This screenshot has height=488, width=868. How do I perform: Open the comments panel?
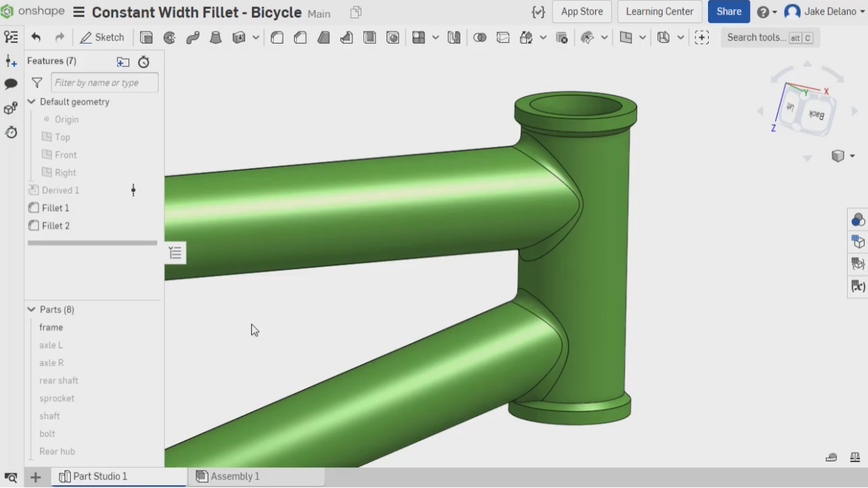click(11, 84)
